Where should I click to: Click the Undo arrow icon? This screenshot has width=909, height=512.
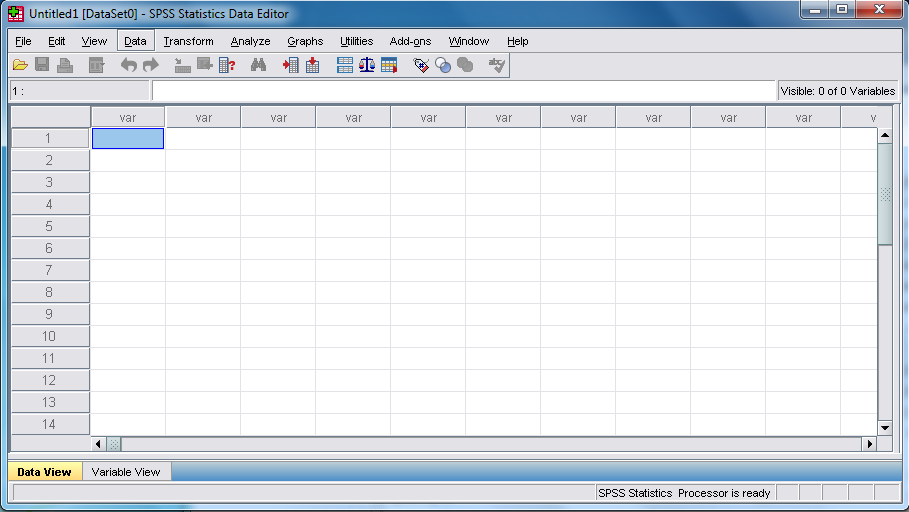[129, 65]
